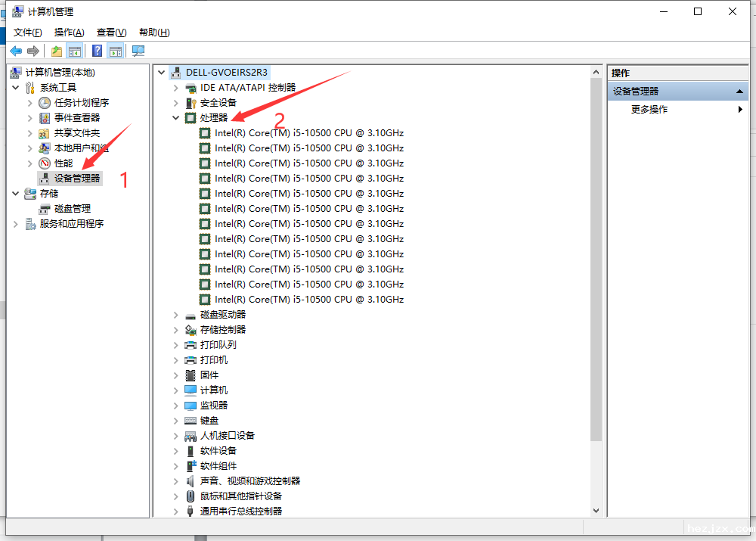Select the last Intel Core i5-10500 CPU entry
Screen dimensions: 756x541
[x=302, y=300]
